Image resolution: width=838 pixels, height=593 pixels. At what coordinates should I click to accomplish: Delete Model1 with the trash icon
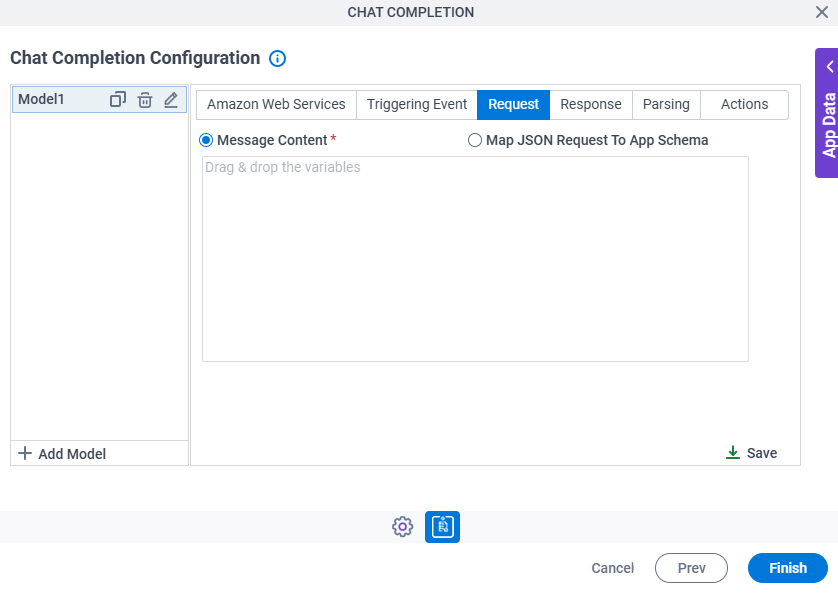point(145,100)
